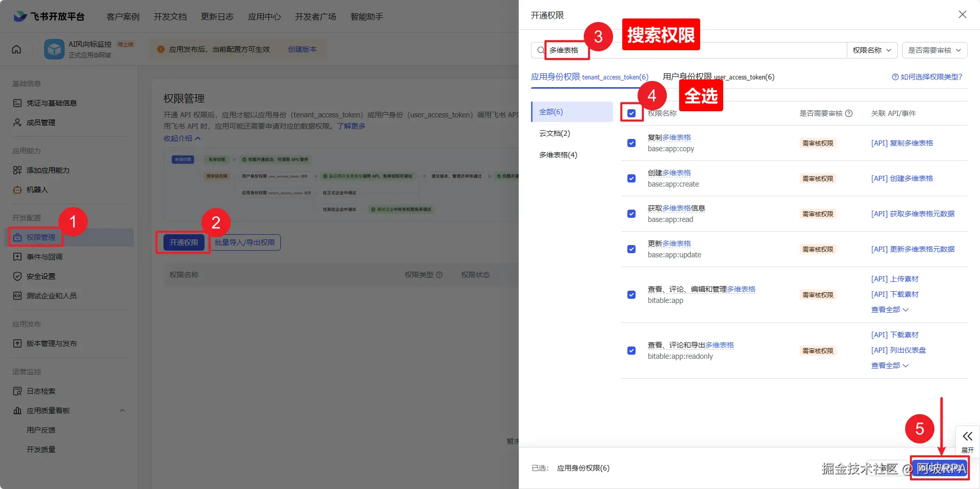Click the help icon beside 是否需要审核 column header
This screenshot has height=489, width=980.
pos(849,113)
